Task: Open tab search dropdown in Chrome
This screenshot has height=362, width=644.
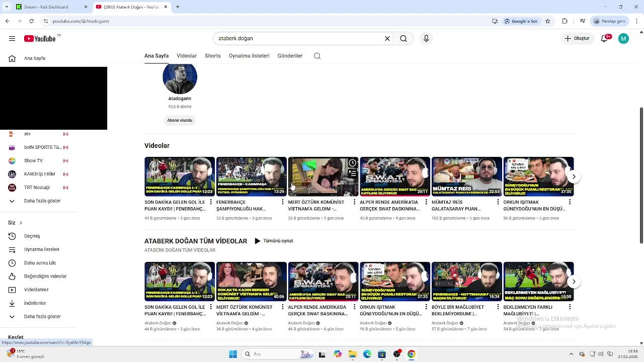Action: pos(7,7)
